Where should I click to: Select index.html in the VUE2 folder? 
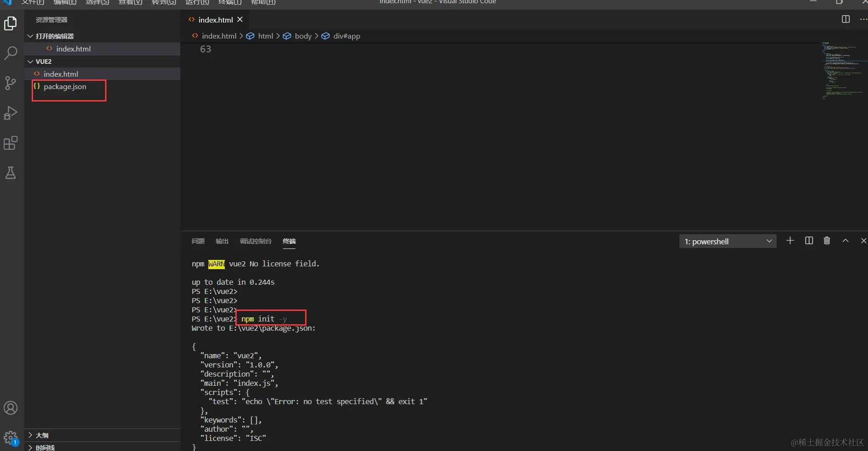tap(103, 74)
